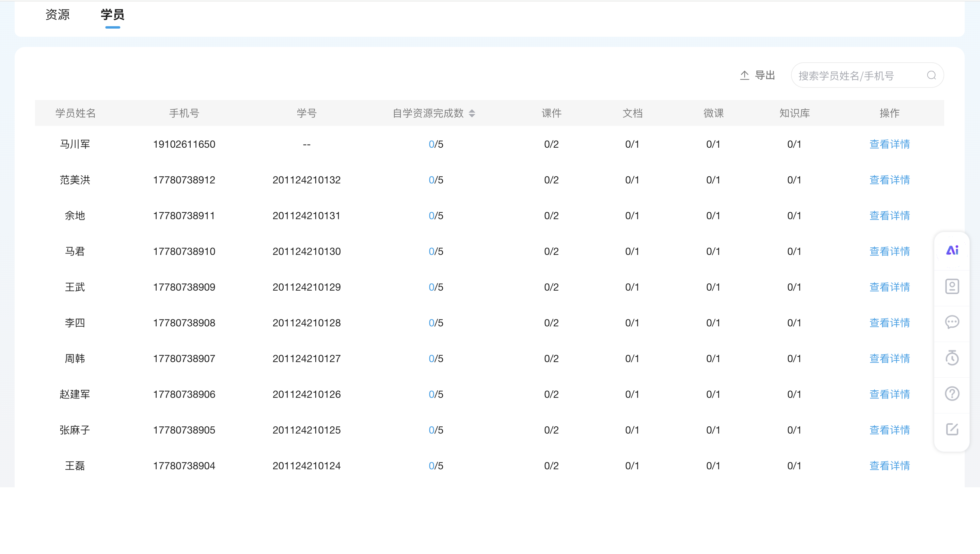The width and height of the screenshot is (980, 554).
Task: Click phone number 17780738904
Action: [x=184, y=466]
